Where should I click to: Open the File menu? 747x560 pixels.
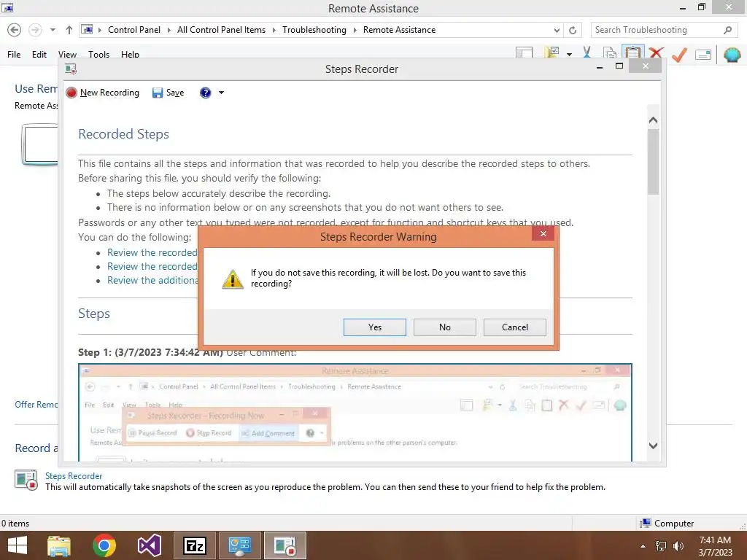point(14,54)
